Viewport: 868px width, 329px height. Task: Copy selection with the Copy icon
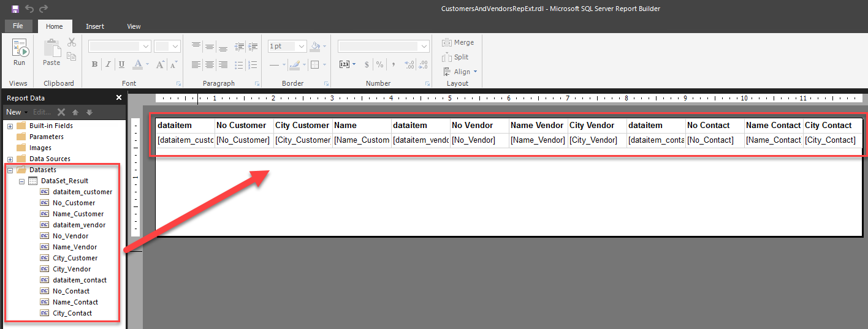pyautogui.click(x=71, y=56)
